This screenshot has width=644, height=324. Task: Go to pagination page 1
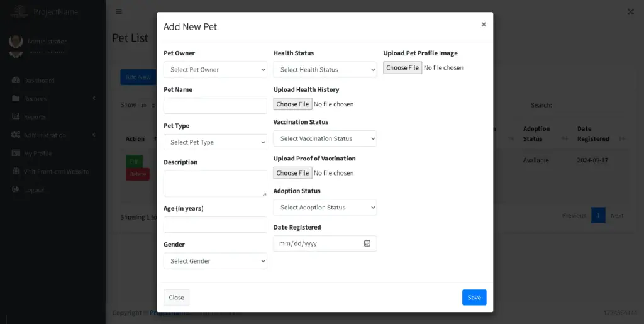[x=599, y=215]
